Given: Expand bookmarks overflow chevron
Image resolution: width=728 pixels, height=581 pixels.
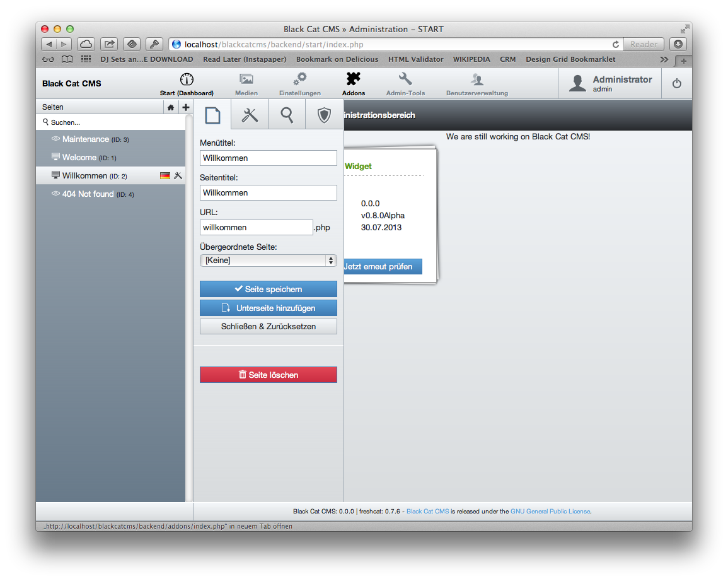Looking at the screenshot, I should tap(664, 59).
